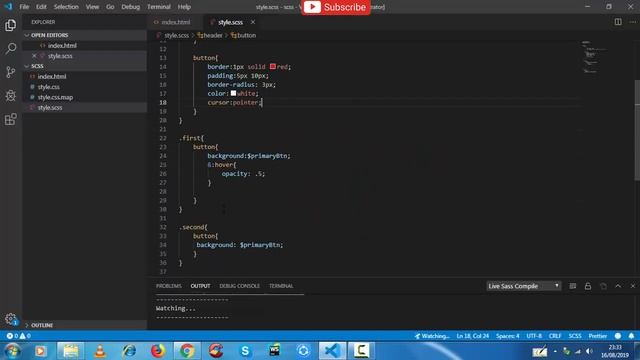Click UTF-8 encoding status item
The height and width of the screenshot is (360, 640).
click(x=534, y=336)
